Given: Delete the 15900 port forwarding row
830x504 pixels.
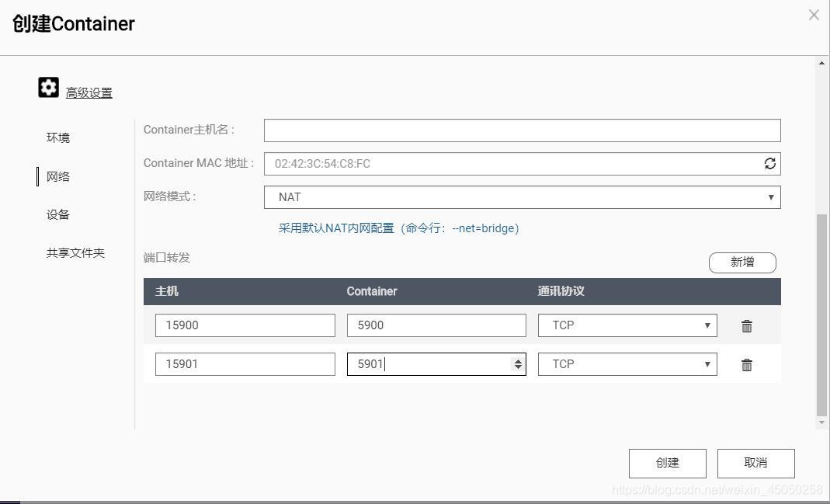Looking at the screenshot, I should 746,326.
